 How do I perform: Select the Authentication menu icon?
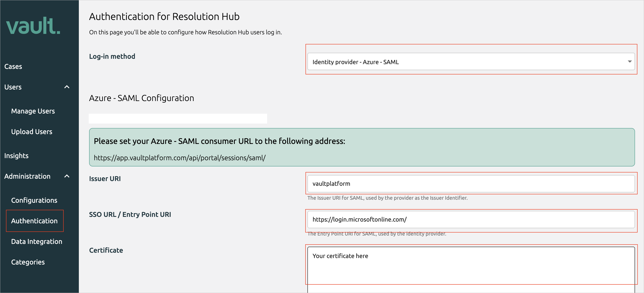click(x=34, y=221)
